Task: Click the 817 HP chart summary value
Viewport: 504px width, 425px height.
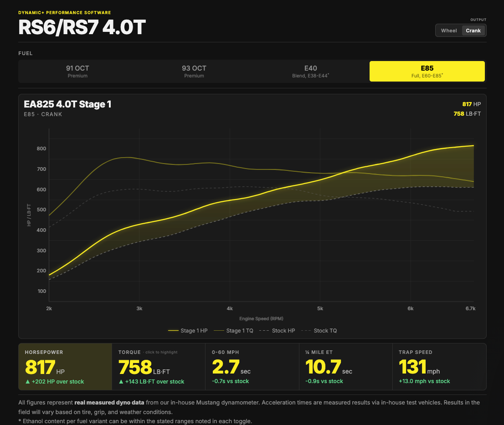Action: pyautogui.click(x=472, y=104)
